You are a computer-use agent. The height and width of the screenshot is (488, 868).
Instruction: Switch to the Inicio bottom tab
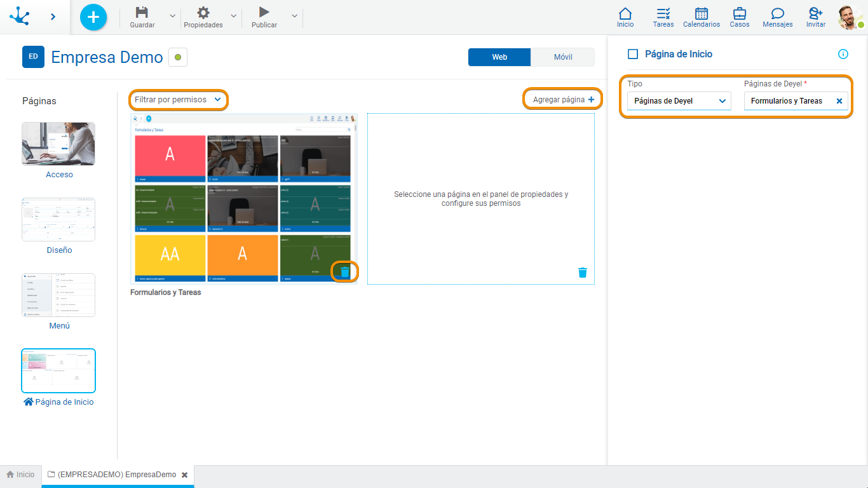[21, 475]
